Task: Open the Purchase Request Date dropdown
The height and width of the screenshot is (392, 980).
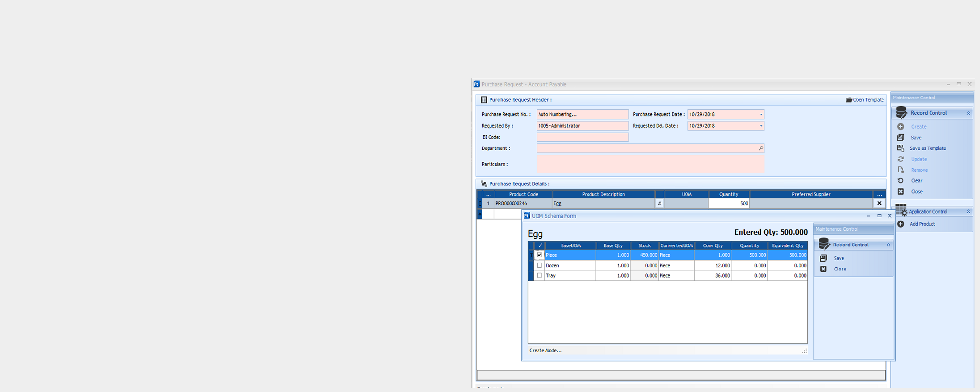Action: click(761, 115)
